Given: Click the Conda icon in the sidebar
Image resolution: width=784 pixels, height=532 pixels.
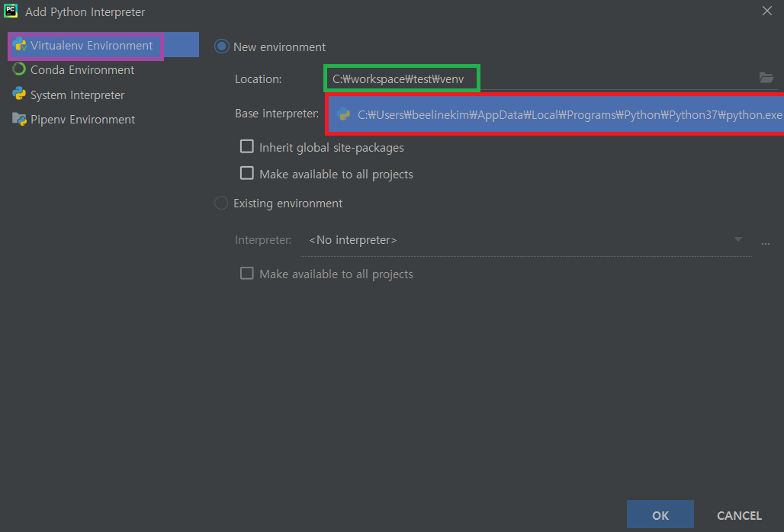Looking at the screenshot, I should pos(21,69).
